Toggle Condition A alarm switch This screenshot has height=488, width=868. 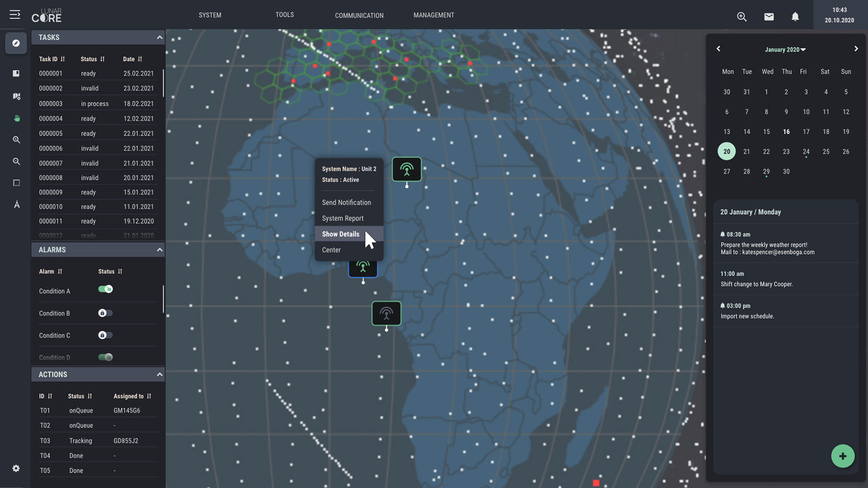coord(105,289)
